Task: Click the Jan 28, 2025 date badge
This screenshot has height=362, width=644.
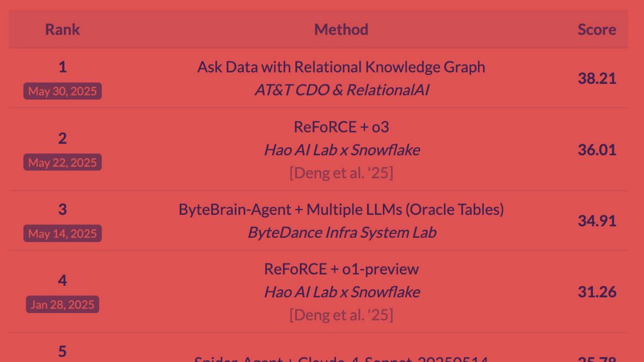Action: coord(62,305)
